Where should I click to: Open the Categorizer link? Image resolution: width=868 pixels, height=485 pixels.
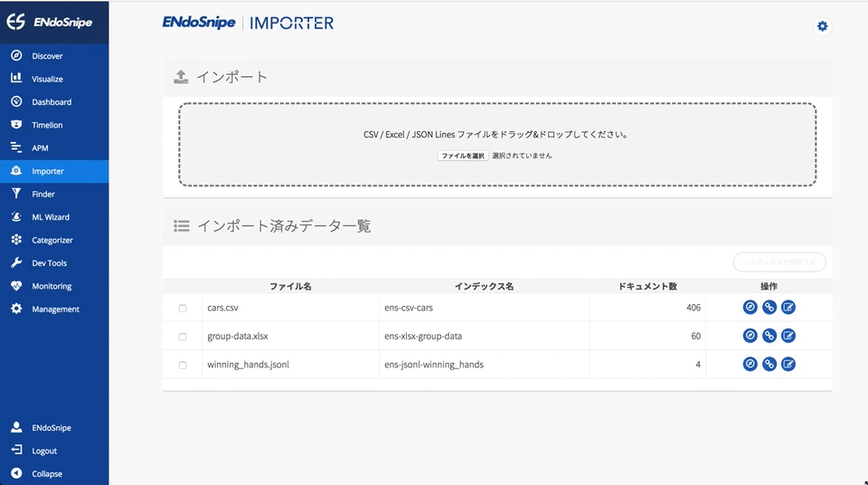[x=52, y=240]
